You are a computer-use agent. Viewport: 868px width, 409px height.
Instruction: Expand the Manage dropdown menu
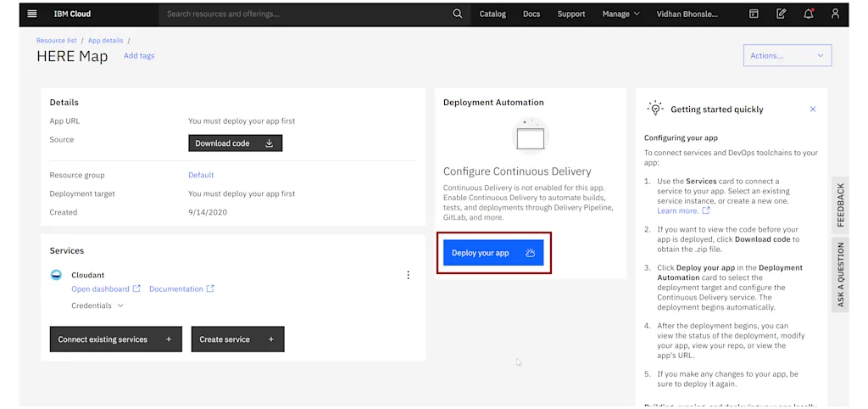pos(621,14)
